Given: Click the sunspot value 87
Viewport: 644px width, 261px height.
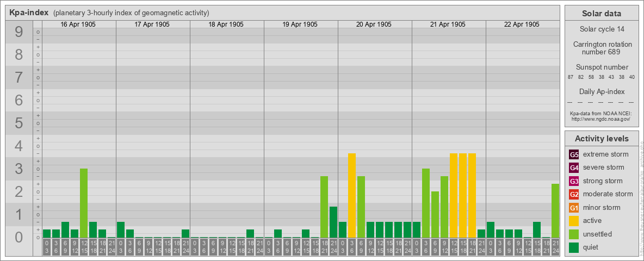Looking at the screenshot, I should 571,77.
